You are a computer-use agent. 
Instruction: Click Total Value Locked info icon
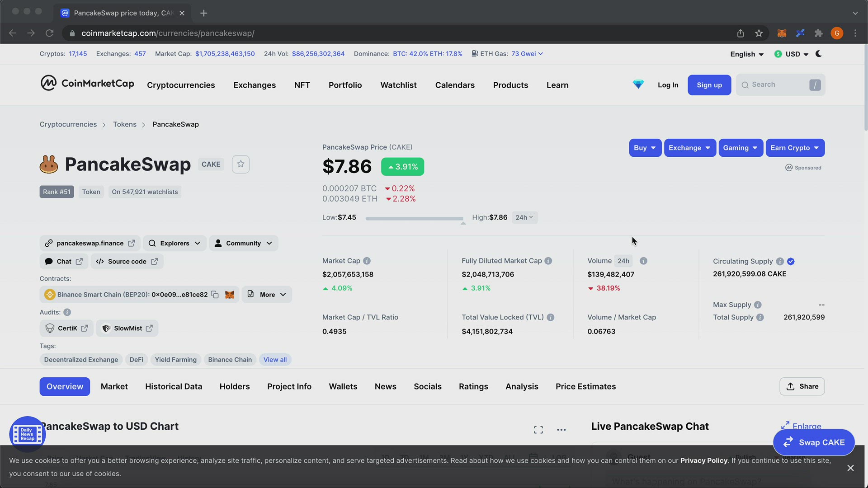tap(550, 317)
